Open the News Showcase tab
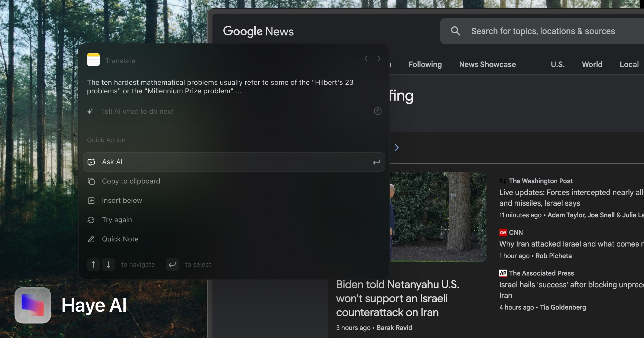 487,64
